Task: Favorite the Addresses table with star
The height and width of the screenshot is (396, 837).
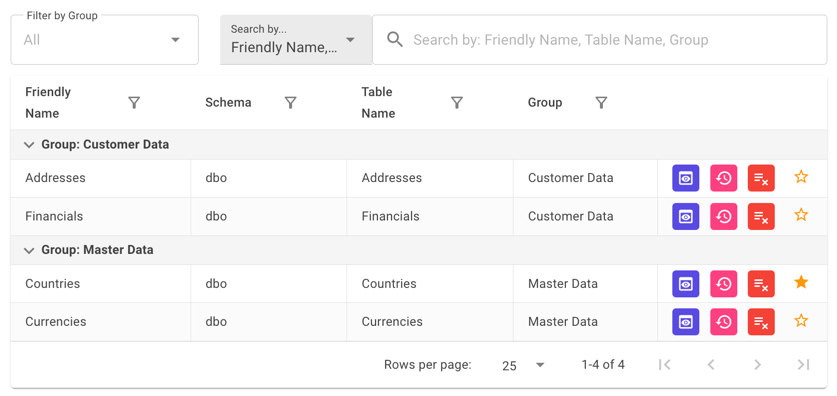Action: (801, 177)
